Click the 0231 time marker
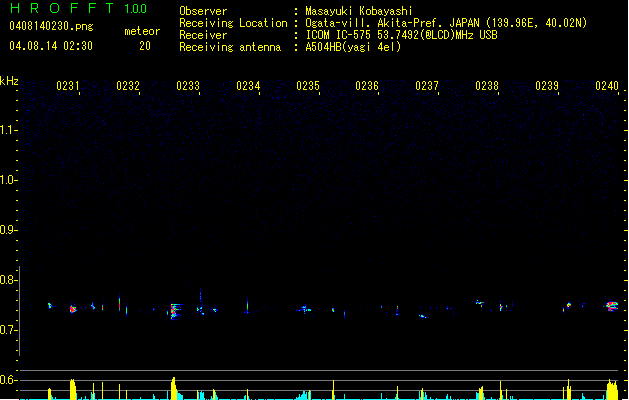The height and width of the screenshot is (400, 629). (x=68, y=86)
